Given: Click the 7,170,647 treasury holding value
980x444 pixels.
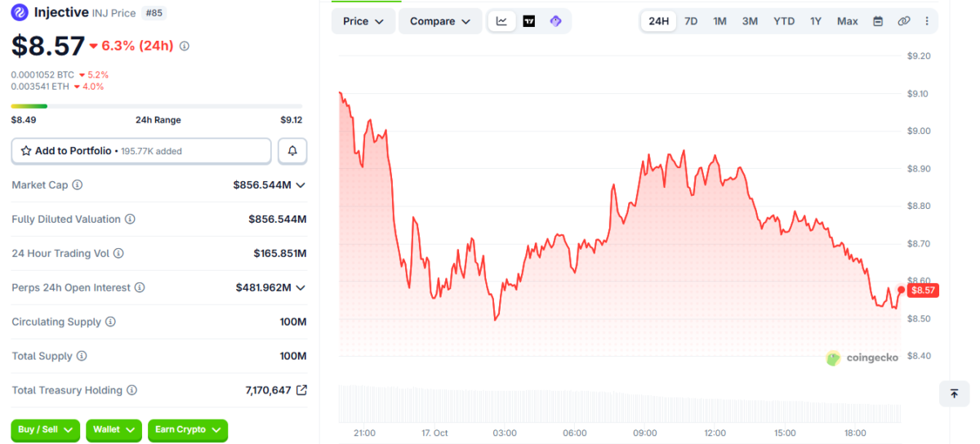Looking at the screenshot, I should click(x=268, y=391).
